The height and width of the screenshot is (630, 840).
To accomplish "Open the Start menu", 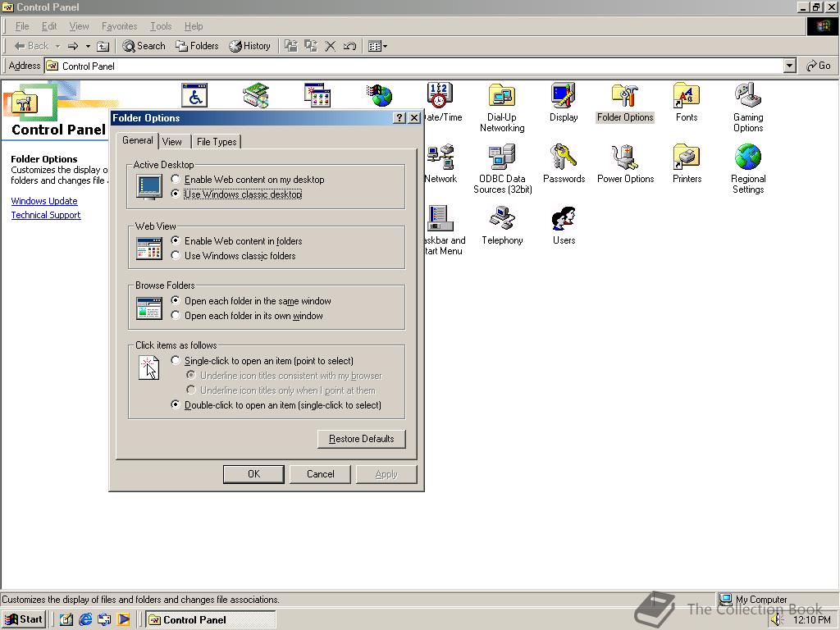I will click(24, 619).
